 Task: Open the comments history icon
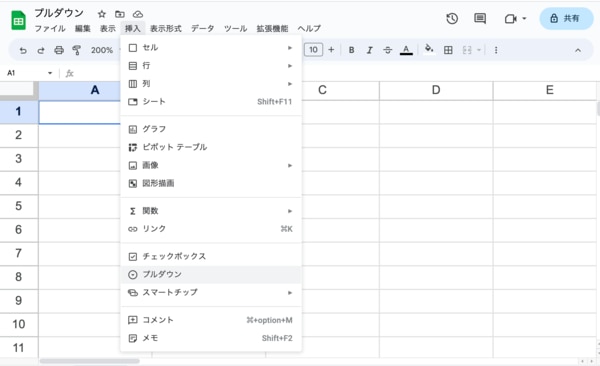[480, 18]
